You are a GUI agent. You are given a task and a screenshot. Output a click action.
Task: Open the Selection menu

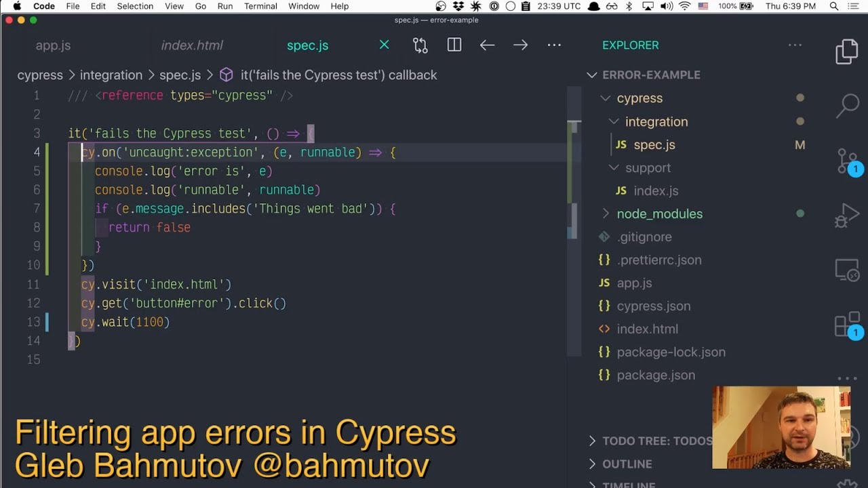pyautogui.click(x=135, y=6)
